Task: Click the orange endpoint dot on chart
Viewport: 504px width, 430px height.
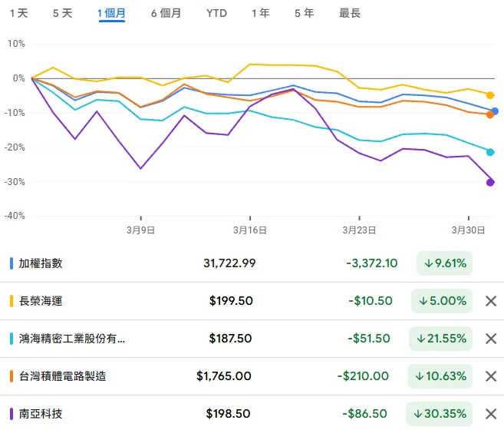Action: pyautogui.click(x=490, y=114)
